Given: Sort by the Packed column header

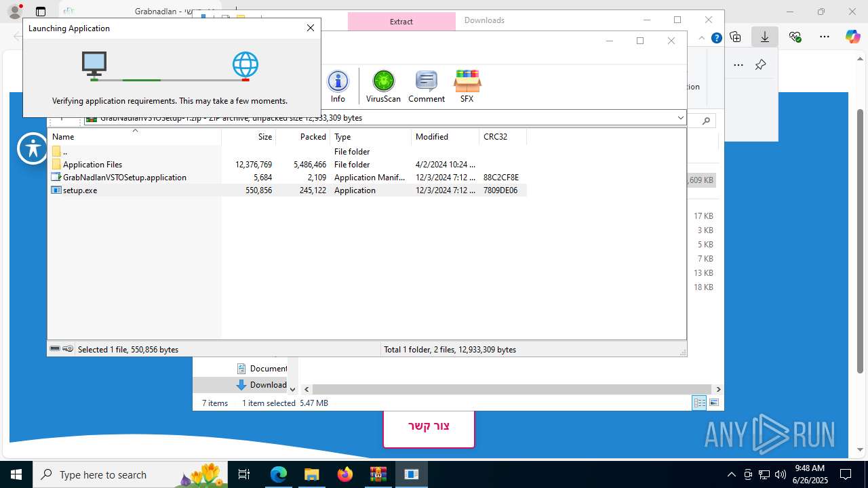Looking at the screenshot, I should 303,137.
